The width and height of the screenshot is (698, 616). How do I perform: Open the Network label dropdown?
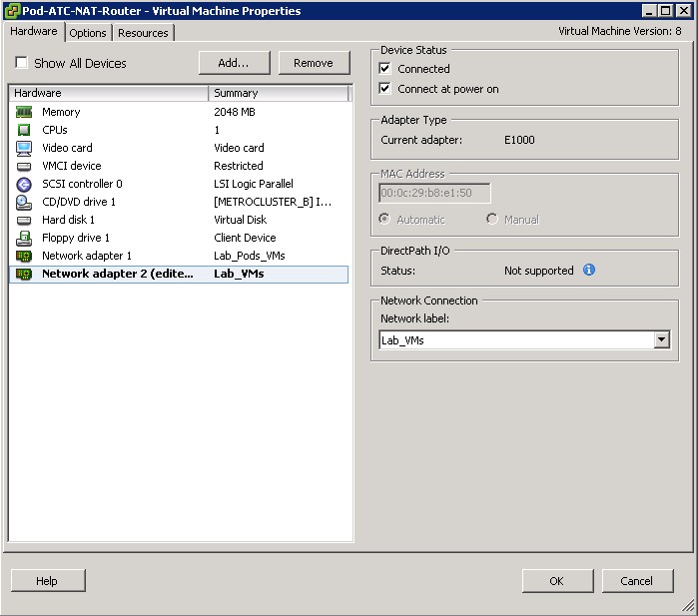(x=660, y=340)
